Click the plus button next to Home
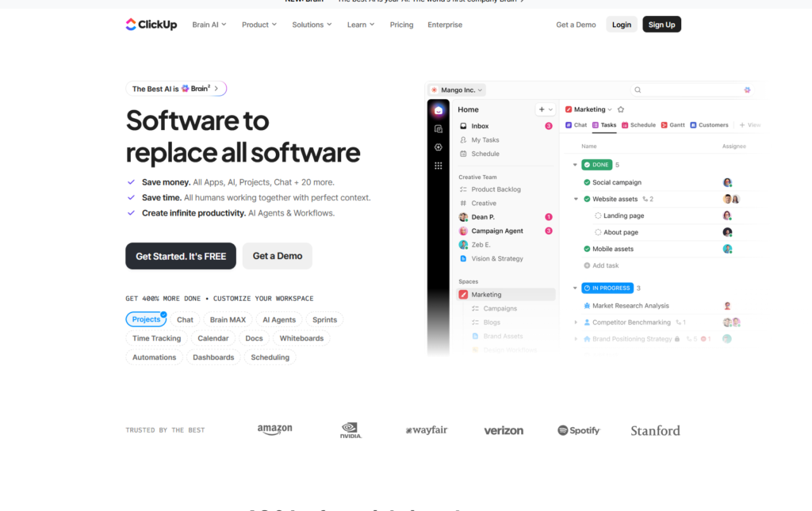The image size is (812, 511). [542, 109]
